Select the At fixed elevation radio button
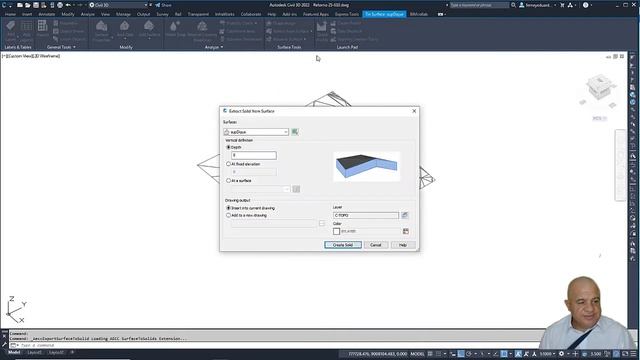The width and height of the screenshot is (640, 360). point(229,164)
